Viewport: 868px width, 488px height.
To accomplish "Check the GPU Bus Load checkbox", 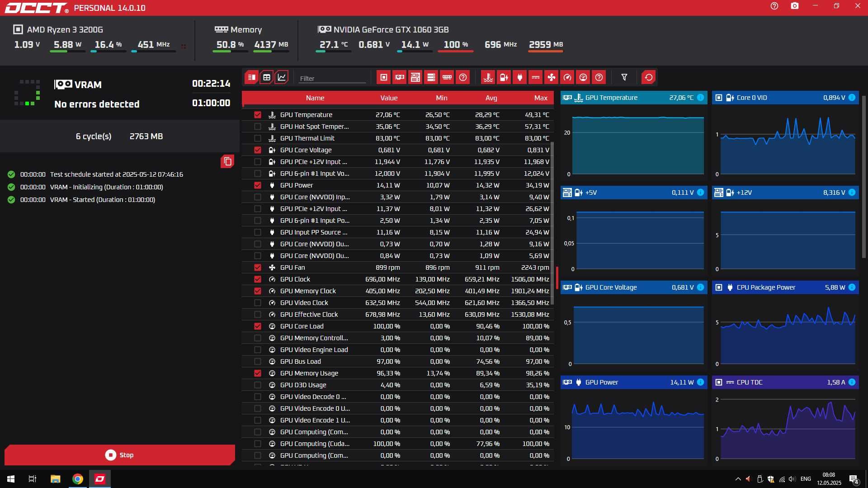I will tap(258, 361).
